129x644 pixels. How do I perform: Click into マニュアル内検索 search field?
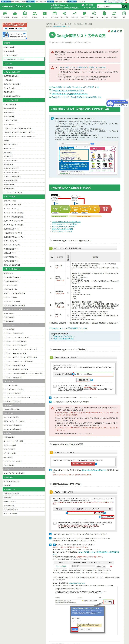tap(109, 7)
